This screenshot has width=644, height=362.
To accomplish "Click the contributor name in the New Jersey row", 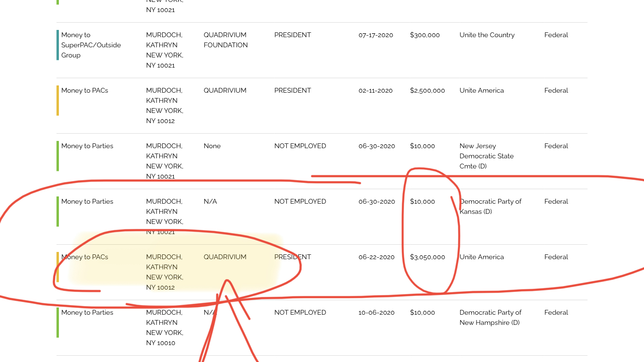I will (164, 151).
